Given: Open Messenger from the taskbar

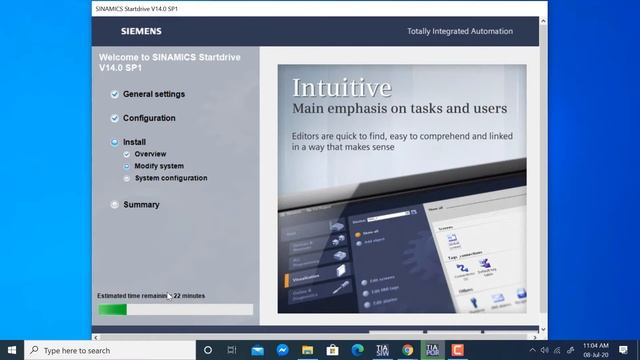Looking at the screenshot, I should (x=282, y=350).
